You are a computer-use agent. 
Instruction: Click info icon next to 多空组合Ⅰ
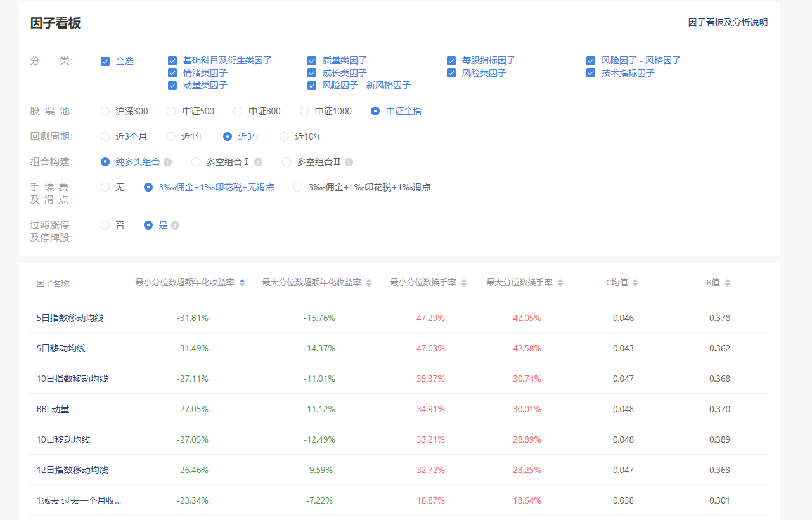(x=258, y=162)
